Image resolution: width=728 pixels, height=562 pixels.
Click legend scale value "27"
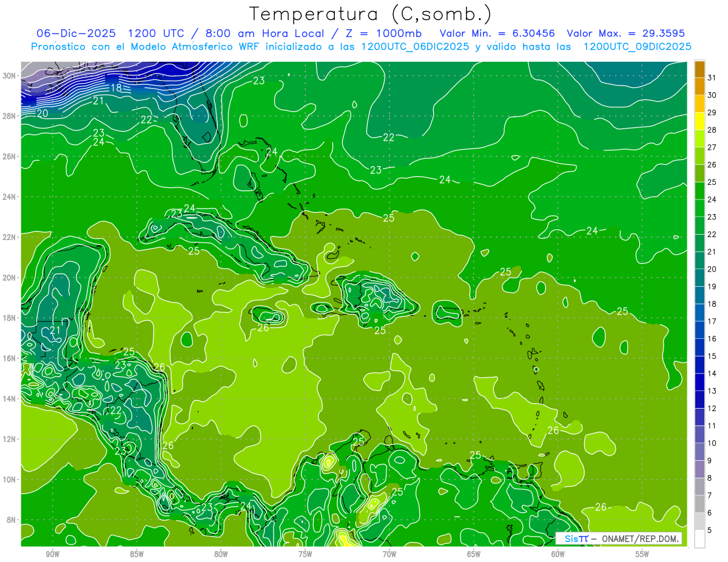[x=712, y=147]
